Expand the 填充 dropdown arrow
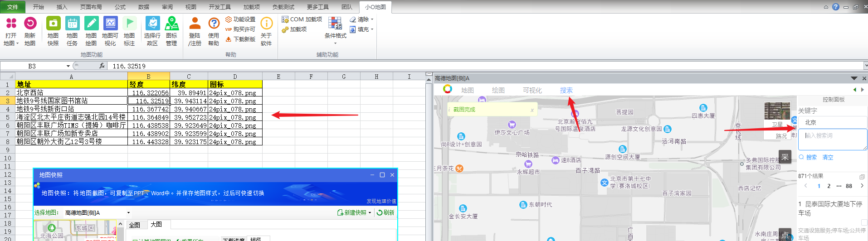Screen dimensions: 868x241 click(372, 29)
